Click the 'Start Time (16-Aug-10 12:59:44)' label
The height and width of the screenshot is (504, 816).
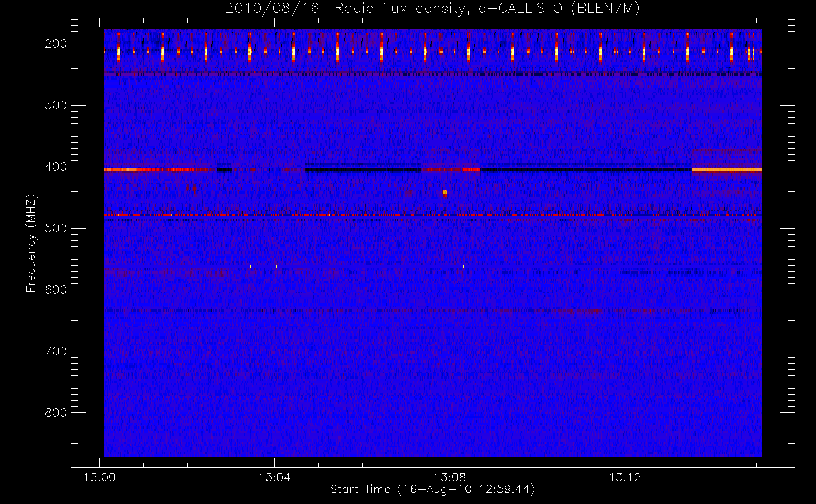(x=432, y=489)
